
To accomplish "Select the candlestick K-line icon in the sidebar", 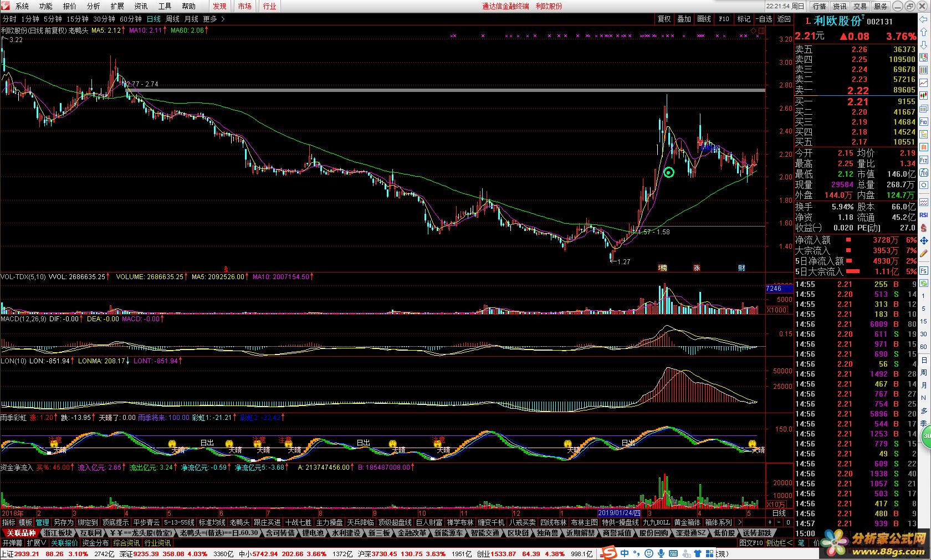I will click(924, 95).
